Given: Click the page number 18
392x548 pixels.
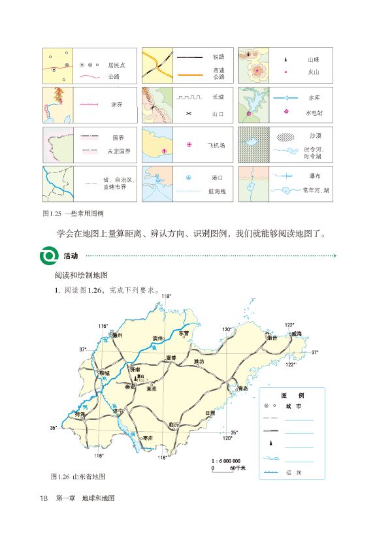Looking at the screenshot, I should click(44, 498).
